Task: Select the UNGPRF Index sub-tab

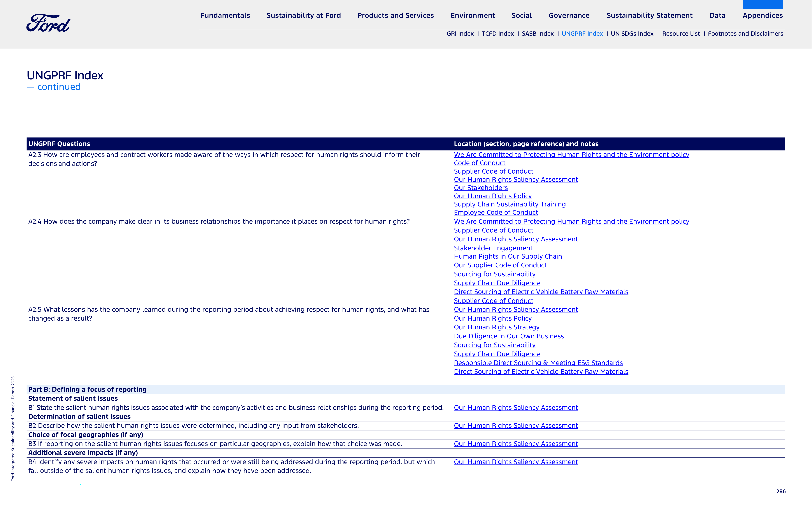Action: coord(582,34)
